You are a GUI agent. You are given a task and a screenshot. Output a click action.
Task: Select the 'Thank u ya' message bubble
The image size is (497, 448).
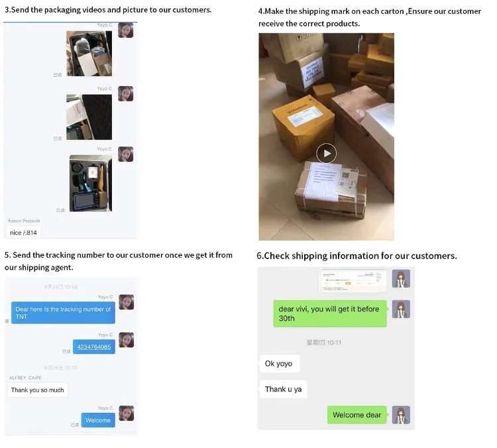[283, 389]
